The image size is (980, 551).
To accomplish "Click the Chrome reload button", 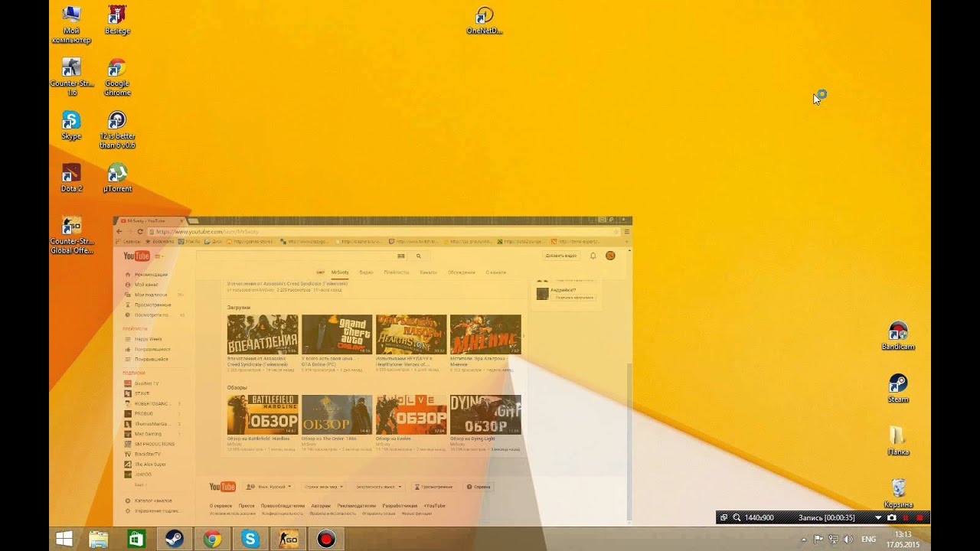I will (142, 231).
